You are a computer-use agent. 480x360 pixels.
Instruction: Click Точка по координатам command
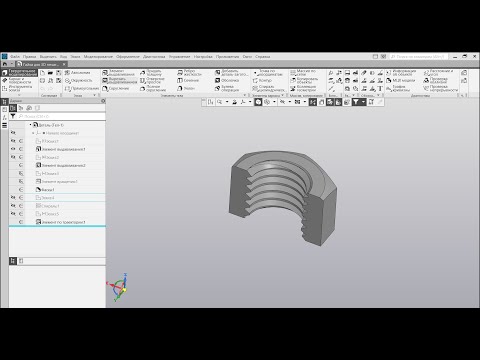tap(268, 73)
